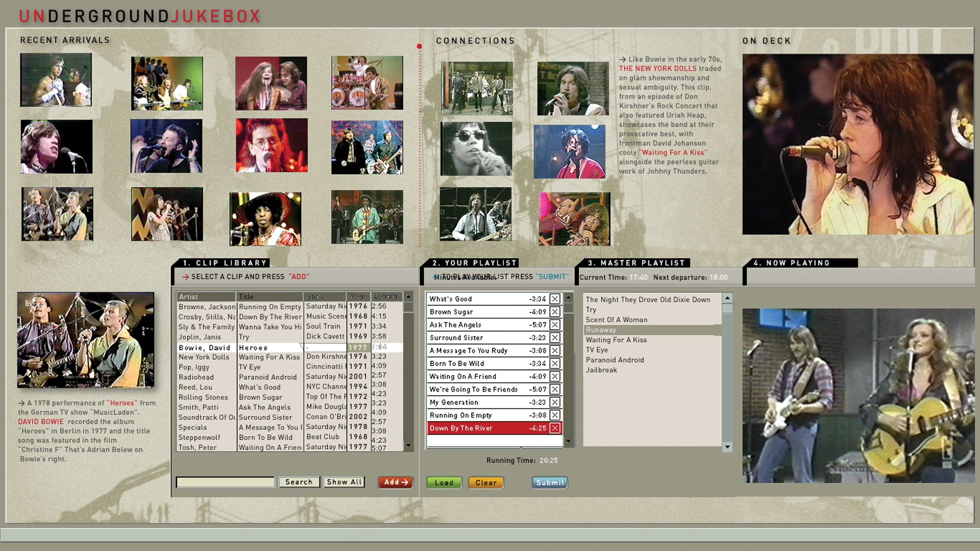This screenshot has height=551, width=980.
Task: Add the selected clip with Add button
Action: click(x=396, y=482)
